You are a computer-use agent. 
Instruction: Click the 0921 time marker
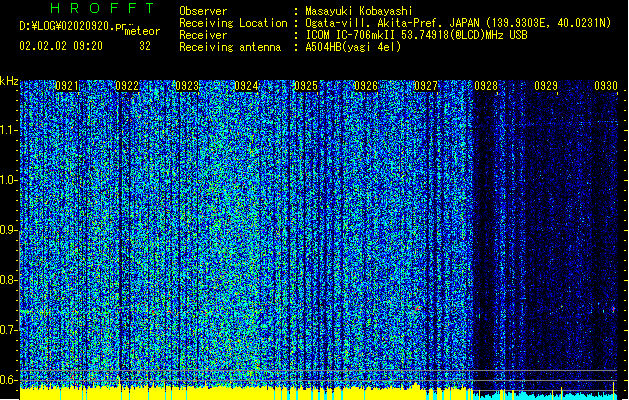67,86
